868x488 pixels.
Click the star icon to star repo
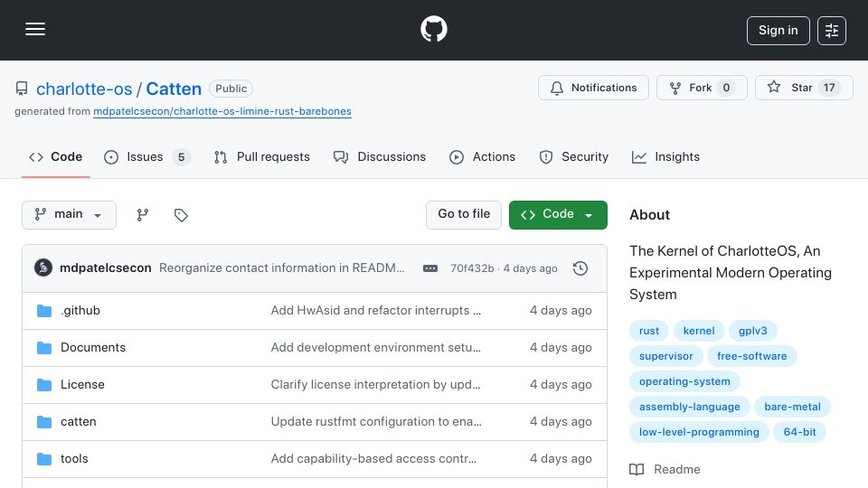[x=774, y=87]
